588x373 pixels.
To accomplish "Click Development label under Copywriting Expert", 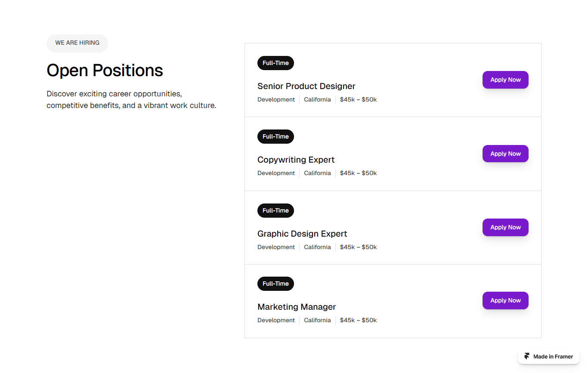I will (276, 173).
